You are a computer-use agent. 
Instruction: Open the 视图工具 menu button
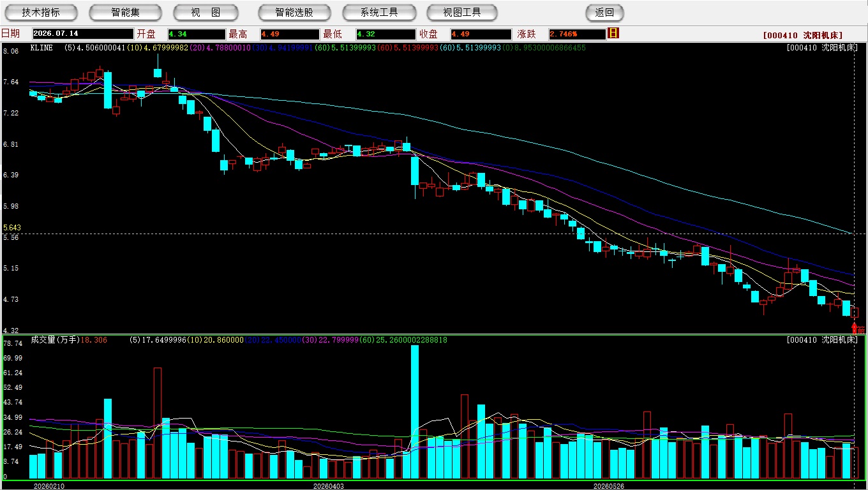[462, 13]
